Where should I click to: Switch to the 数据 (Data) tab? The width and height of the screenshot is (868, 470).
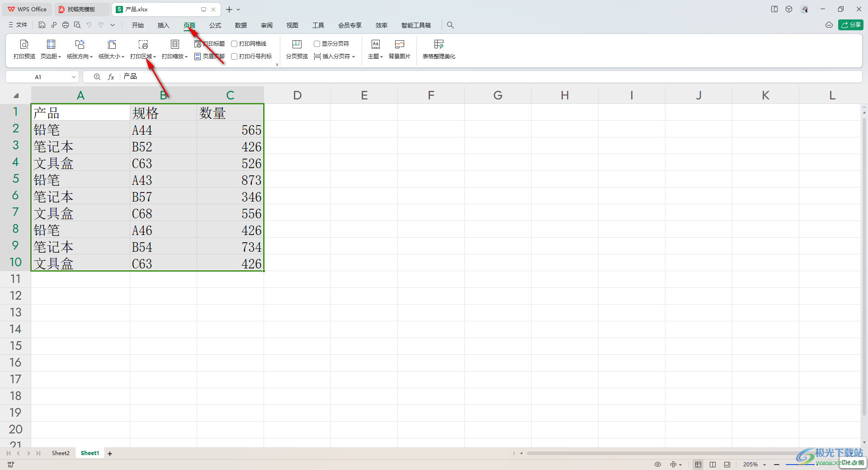coord(241,25)
